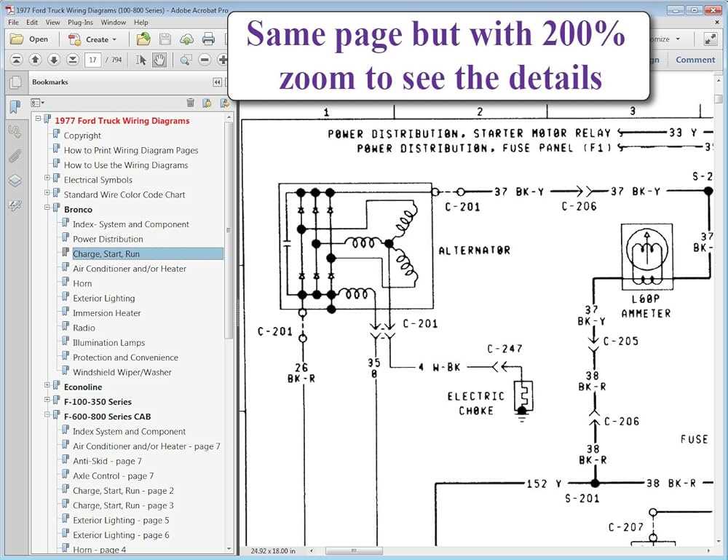Open the Horn bookmark under Bronco
Image resolution: width=728 pixels, height=560 pixels.
pyautogui.click(x=82, y=284)
